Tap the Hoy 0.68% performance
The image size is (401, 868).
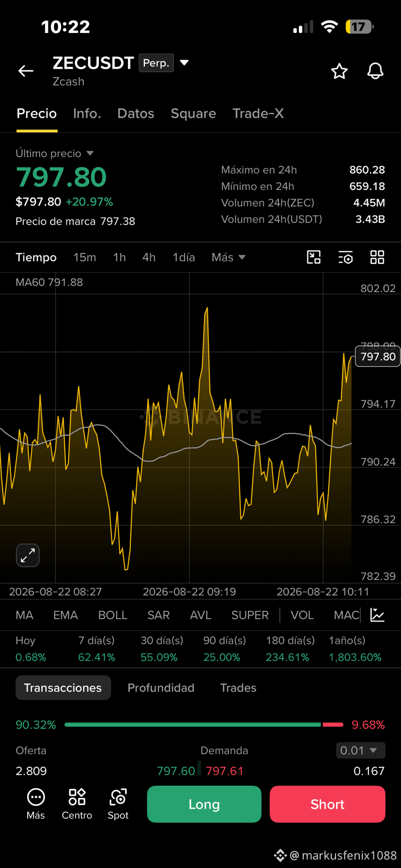(x=31, y=649)
